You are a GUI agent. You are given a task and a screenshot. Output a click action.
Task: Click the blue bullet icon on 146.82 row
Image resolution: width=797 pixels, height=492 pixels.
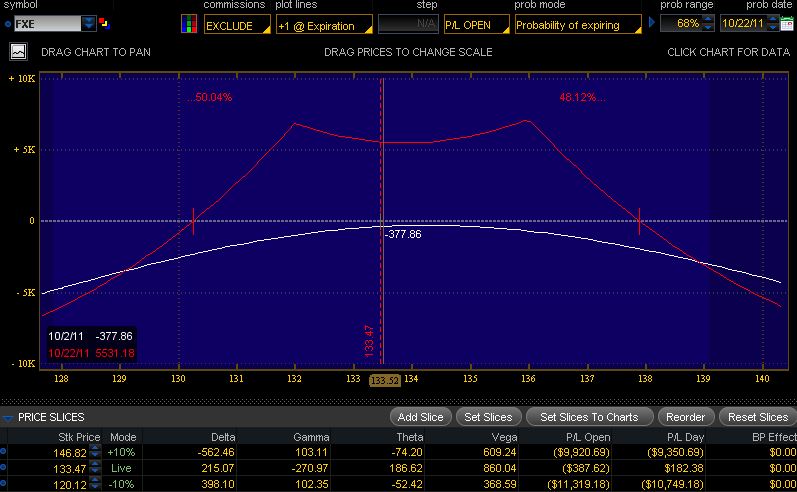point(4,451)
